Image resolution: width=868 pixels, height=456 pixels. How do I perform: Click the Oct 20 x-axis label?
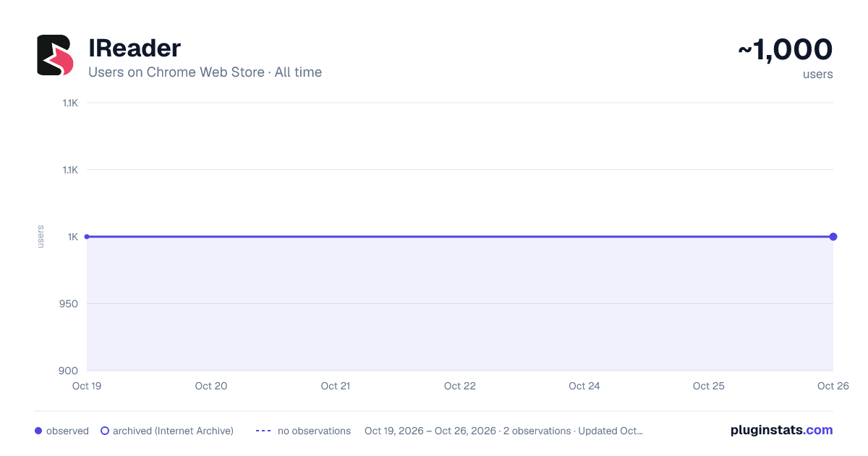click(x=211, y=386)
